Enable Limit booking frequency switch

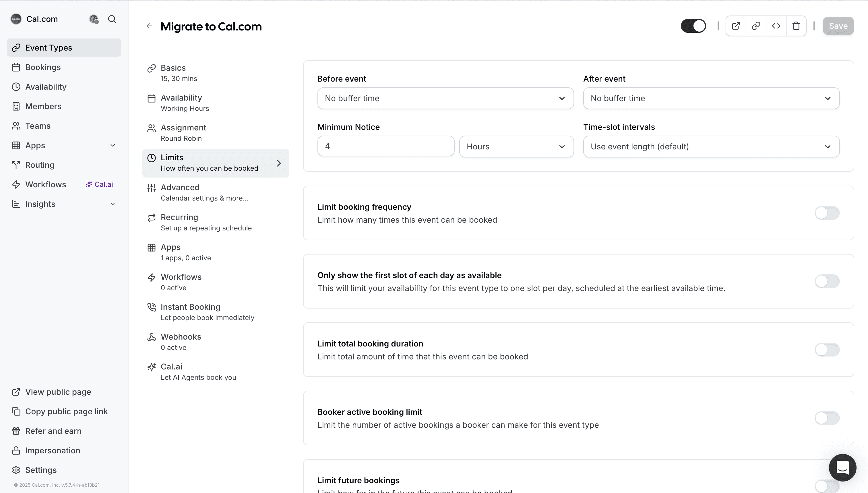(x=827, y=213)
